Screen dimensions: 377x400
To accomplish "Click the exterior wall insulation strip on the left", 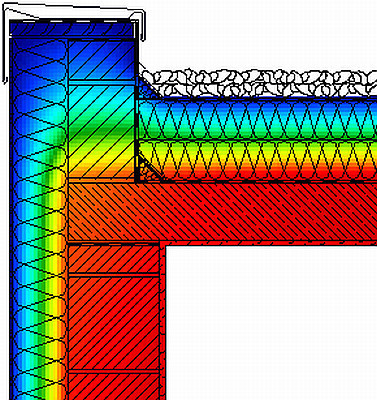I will coord(39,218).
